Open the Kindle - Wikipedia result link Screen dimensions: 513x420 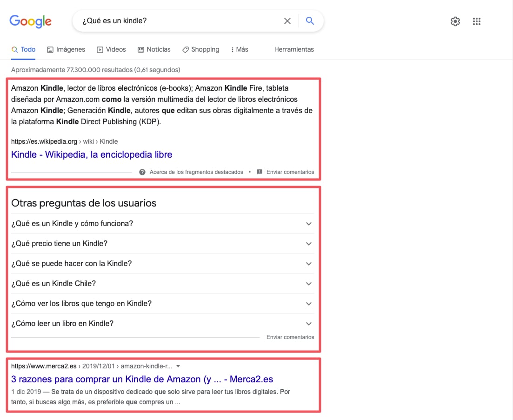coord(92,154)
